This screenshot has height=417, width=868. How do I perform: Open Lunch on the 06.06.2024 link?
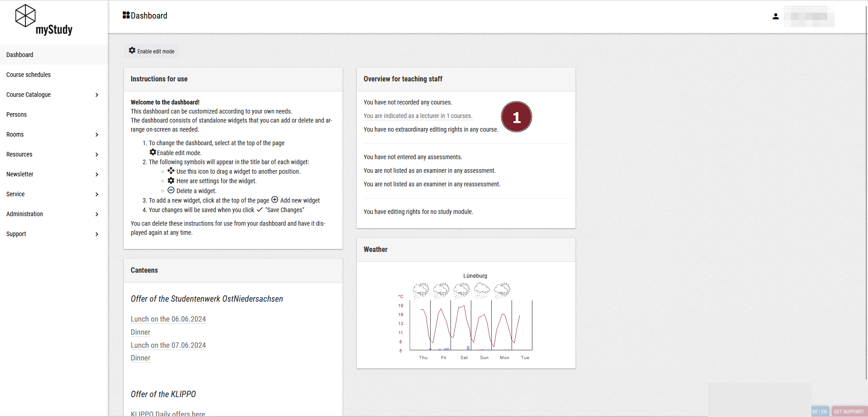click(168, 319)
